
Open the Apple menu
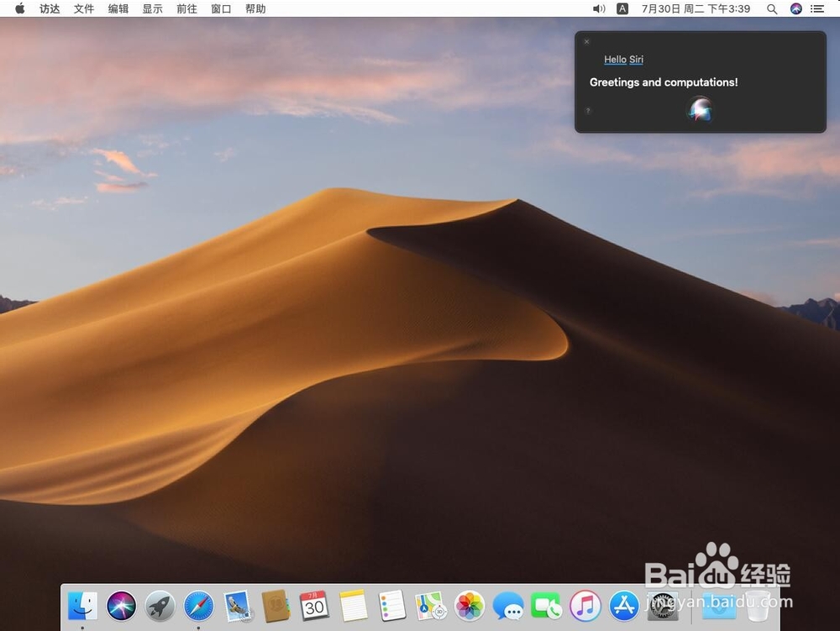point(20,8)
